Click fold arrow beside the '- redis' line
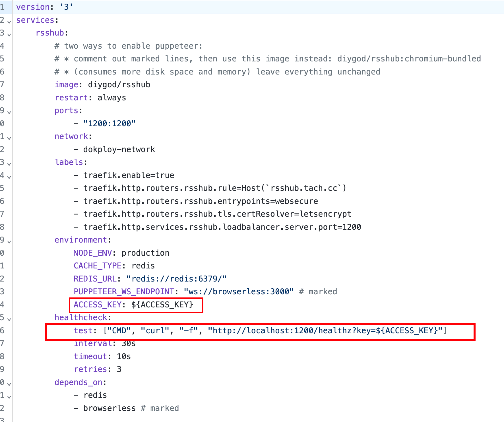 9,397
